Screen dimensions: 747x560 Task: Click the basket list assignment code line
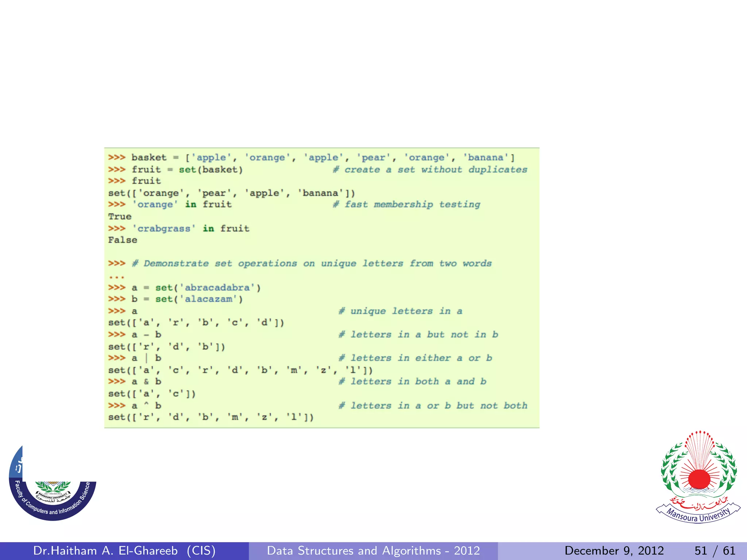[x=311, y=157]
